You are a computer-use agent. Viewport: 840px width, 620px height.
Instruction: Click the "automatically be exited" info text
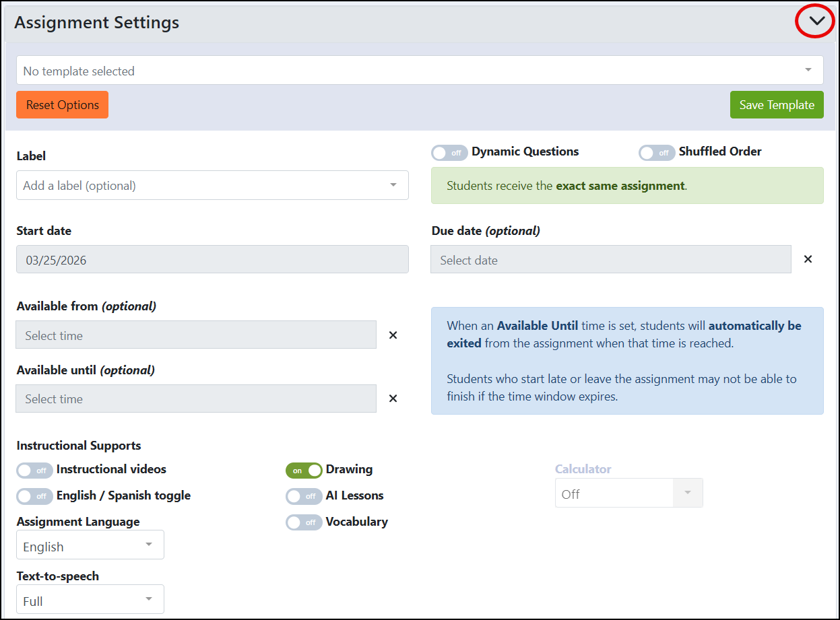(624, 335)
